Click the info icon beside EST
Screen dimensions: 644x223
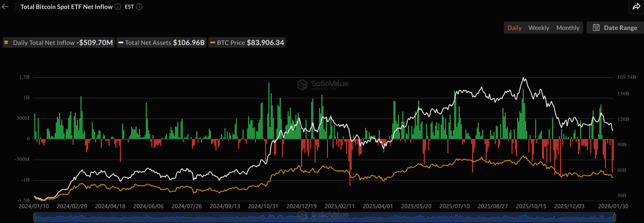tap(139, 7)
